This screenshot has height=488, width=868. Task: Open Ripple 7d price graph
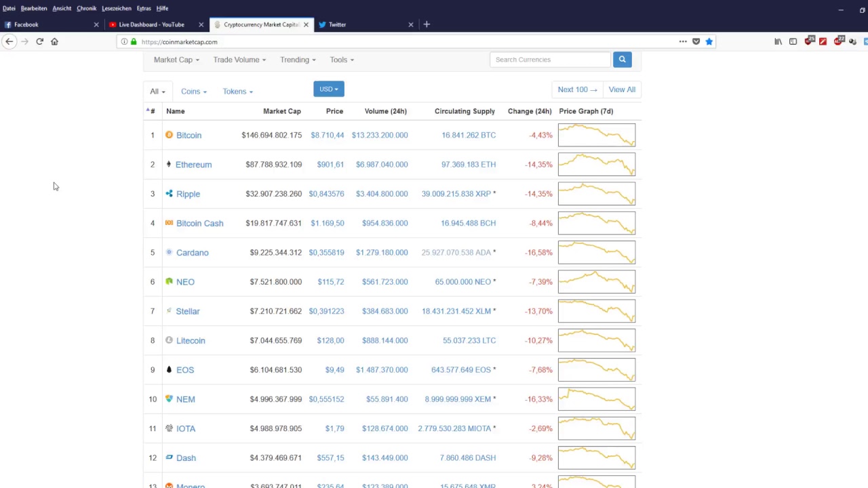pos(597,193)
